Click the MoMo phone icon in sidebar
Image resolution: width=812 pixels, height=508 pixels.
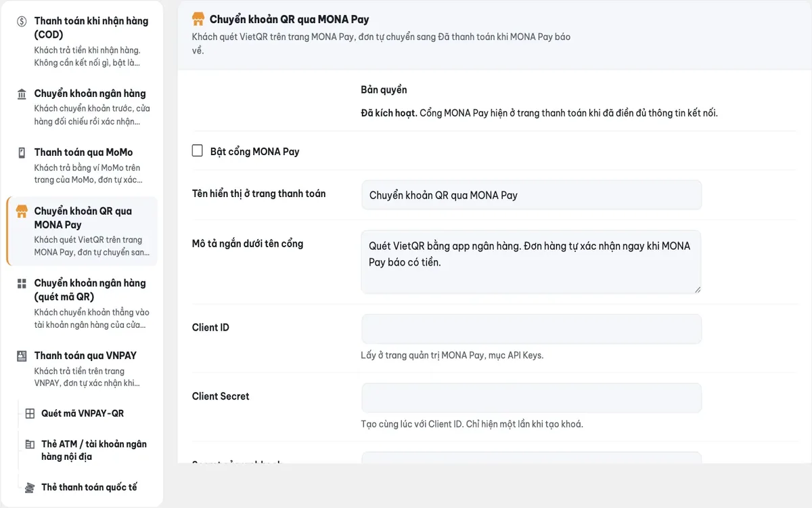(22, 152)
